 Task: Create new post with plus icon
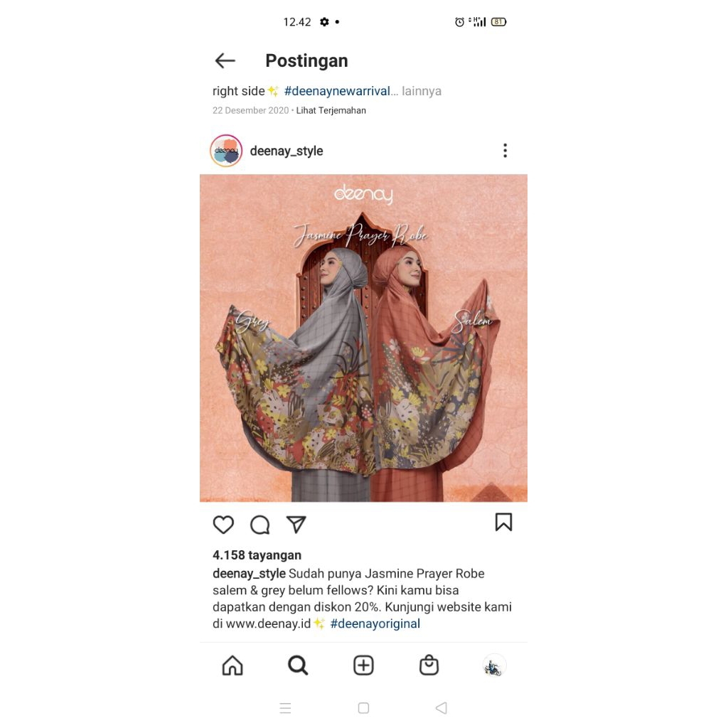point(363,665)
